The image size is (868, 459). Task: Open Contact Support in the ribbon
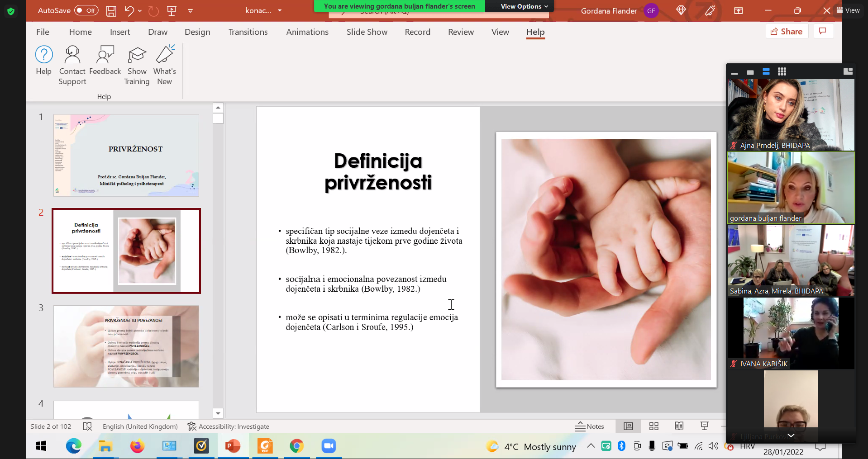click(x=72, y=55)
